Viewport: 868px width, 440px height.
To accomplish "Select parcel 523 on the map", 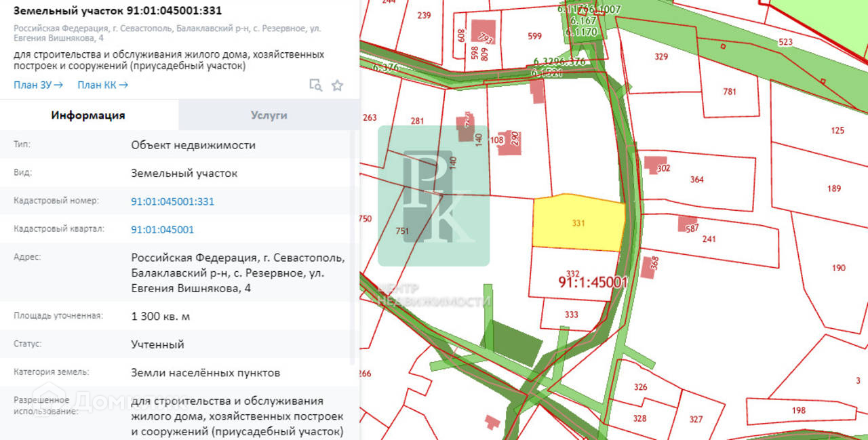I will coord(785,42).
